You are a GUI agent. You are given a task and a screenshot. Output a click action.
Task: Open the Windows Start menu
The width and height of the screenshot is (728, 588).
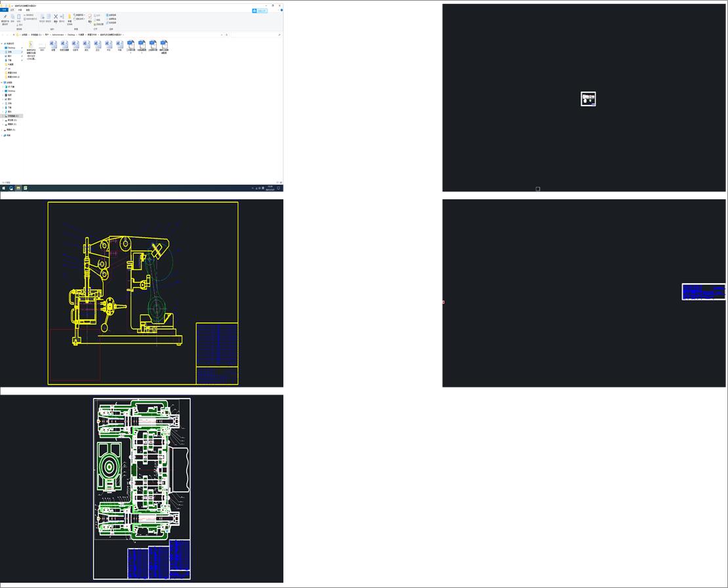[4, 188]
